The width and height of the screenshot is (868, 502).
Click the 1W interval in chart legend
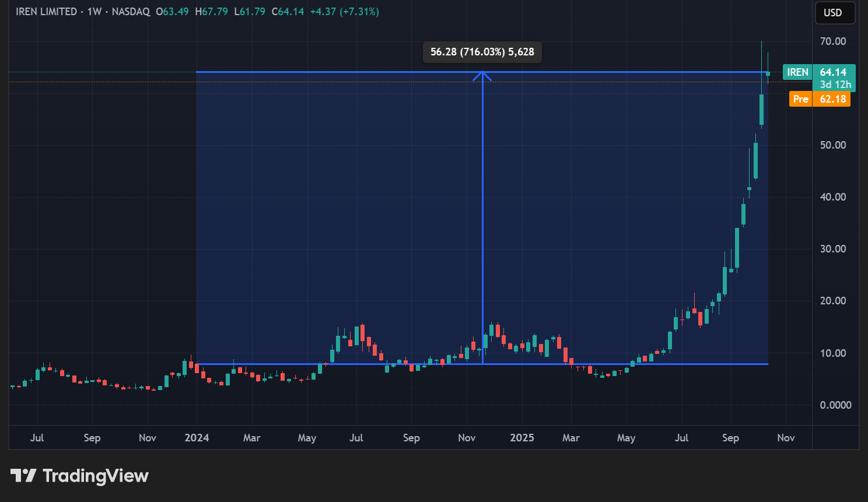coord(94,12)
